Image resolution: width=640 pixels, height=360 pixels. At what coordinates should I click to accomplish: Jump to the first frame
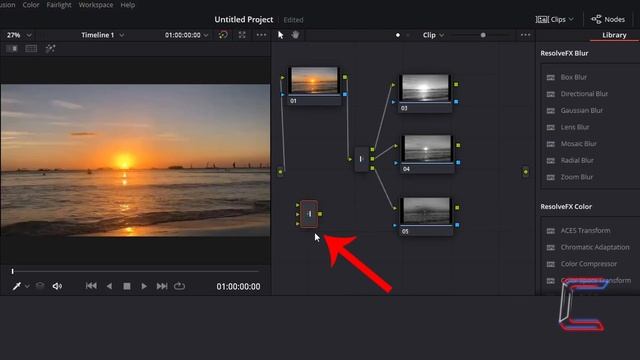pos(91,286)
